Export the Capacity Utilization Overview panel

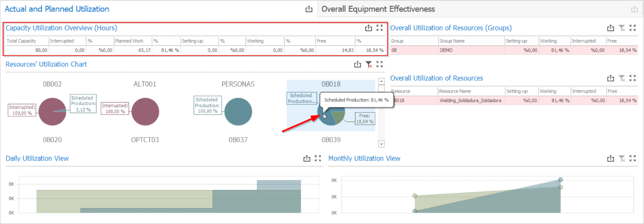[368, 28]
